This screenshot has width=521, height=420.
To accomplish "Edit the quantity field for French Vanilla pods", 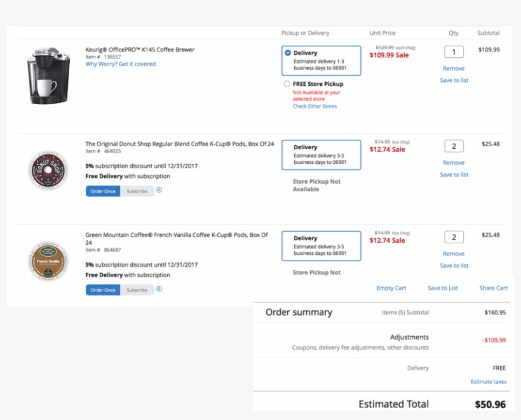I will [x=454, y=236].
